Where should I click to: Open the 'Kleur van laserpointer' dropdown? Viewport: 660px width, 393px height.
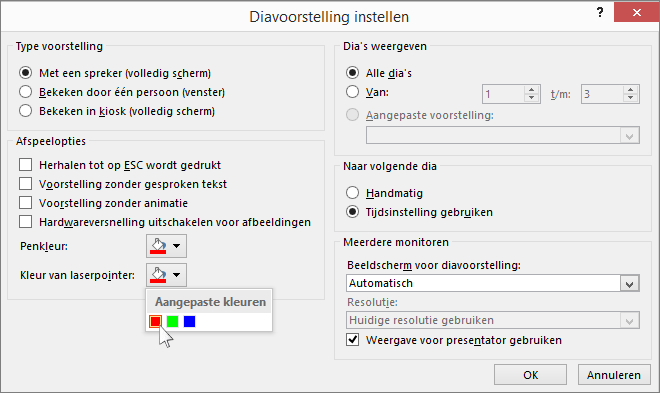pyautogui.click(x=166, y=275)
